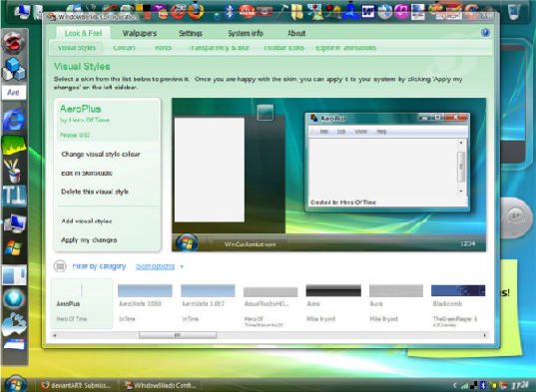This screenshot has height=392, width=536.
Task: Click the red swirl icon in left dock
Action: [x=14, y=42]
